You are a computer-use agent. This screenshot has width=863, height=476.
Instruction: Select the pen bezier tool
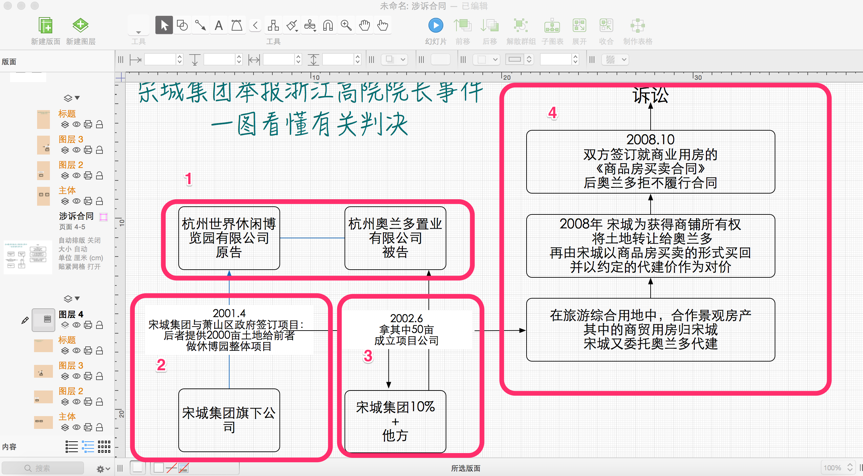tap(237, 25)
